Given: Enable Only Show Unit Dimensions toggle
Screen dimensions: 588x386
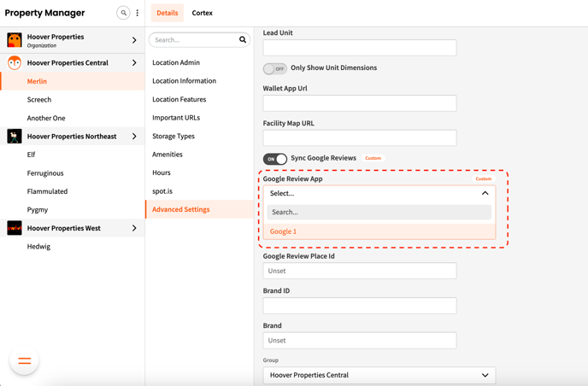Looking at the screenshot, I should 274,68.
